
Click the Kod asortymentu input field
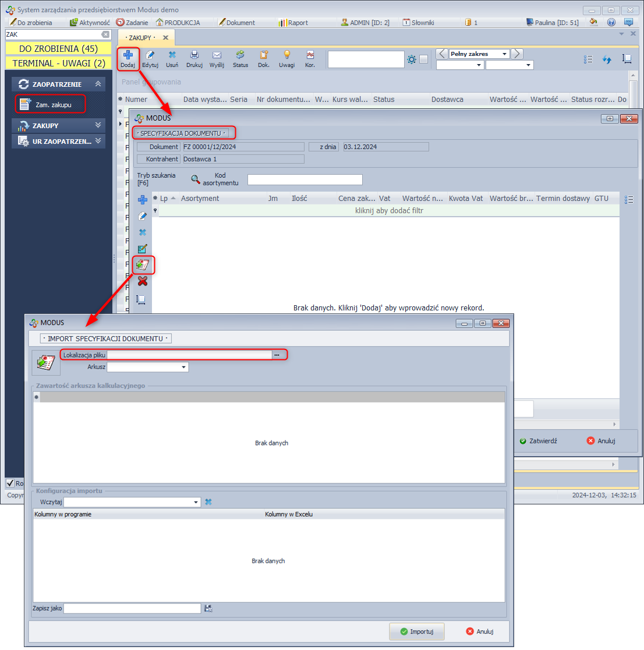click(x=305, y=179)
